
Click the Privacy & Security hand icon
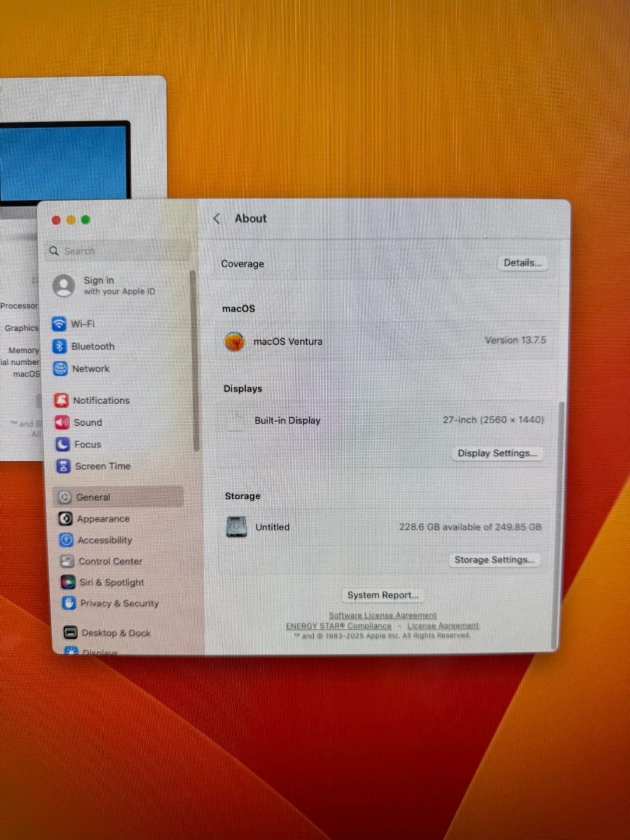click(x=69, y=603)
